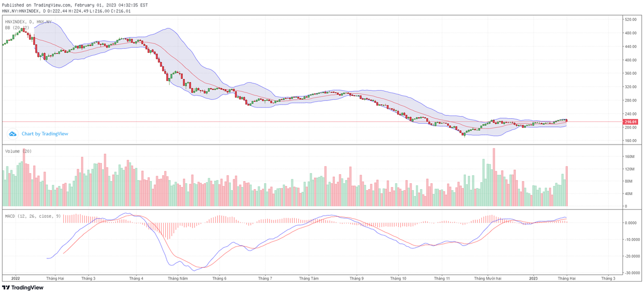Click the 2023 label on time axis

click(533, 278)
